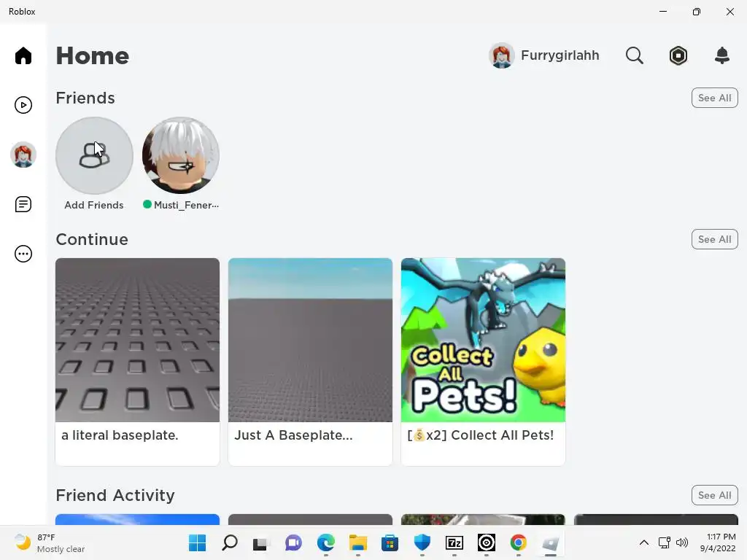Open avatar icon in left sidebar

pos(23,155)
